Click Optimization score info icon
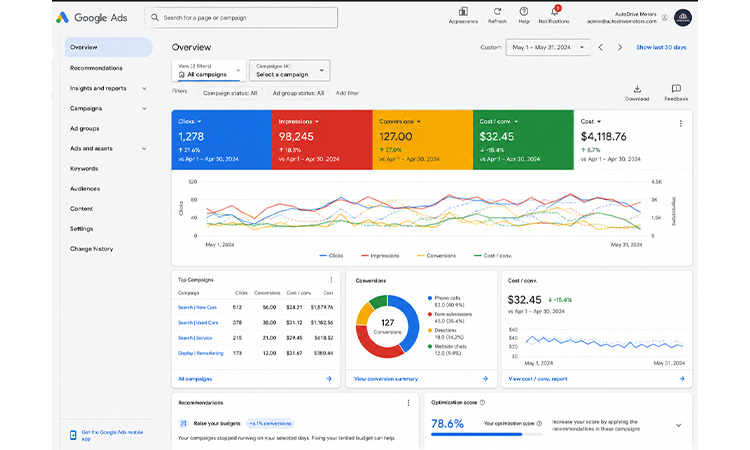Image resolution: width=750 pixels, height=450 pixels. [482, 403]
